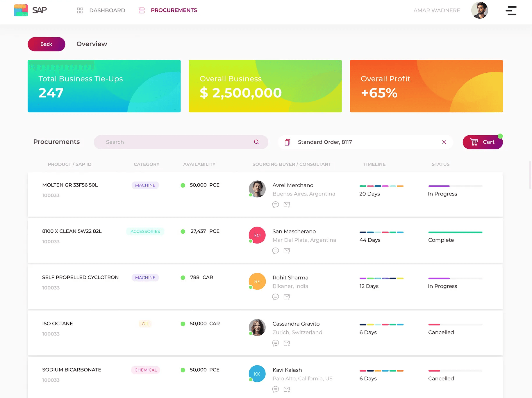Click the email icon under Cassandra Gravito

pyautogui.click(x=287, y=343)
